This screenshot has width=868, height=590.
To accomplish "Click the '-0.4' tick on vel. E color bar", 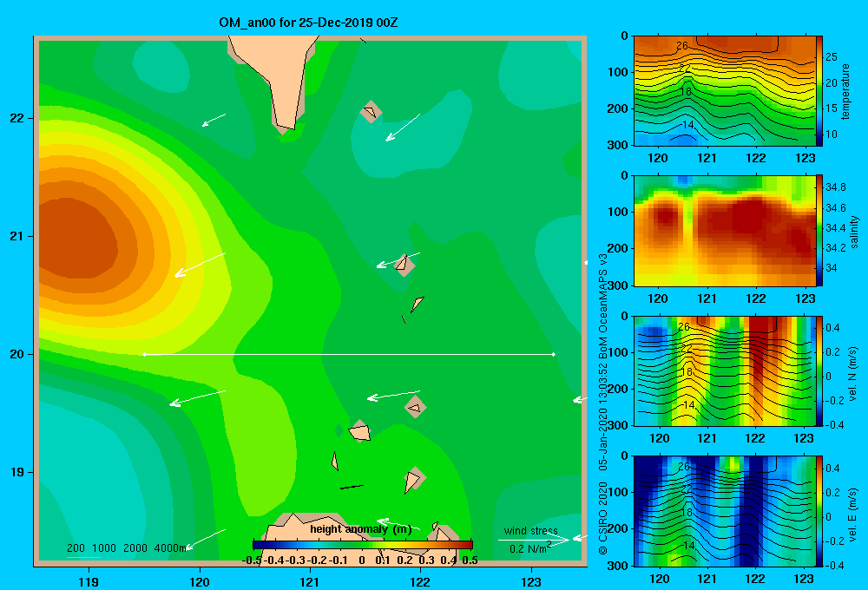I will point(834,565).
